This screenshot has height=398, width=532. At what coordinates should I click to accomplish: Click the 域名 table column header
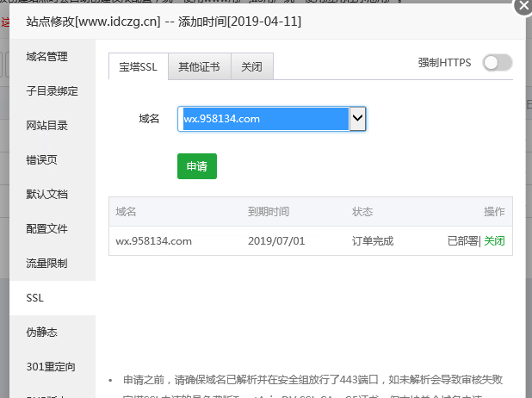click(126, 212)
